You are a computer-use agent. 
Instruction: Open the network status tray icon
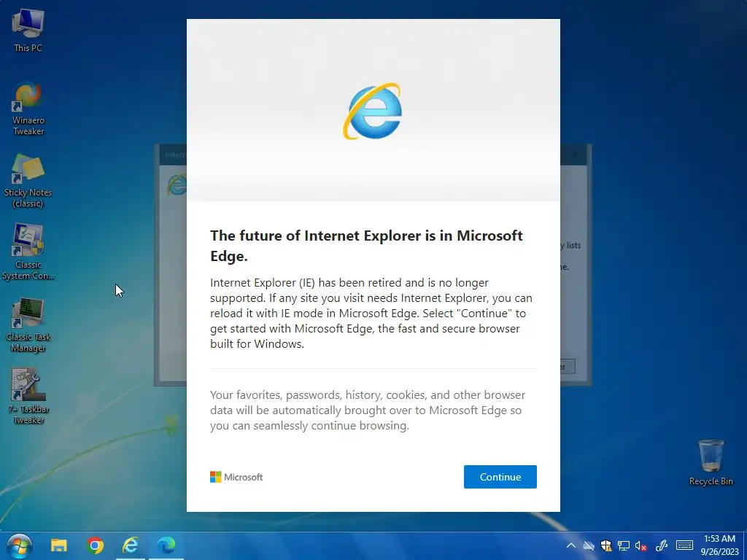[x=624, y=545]
